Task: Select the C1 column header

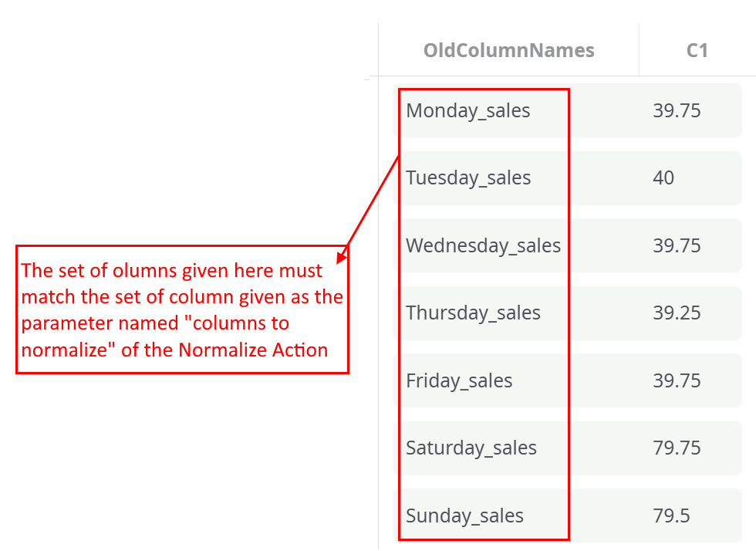Action: pos(697,51)
